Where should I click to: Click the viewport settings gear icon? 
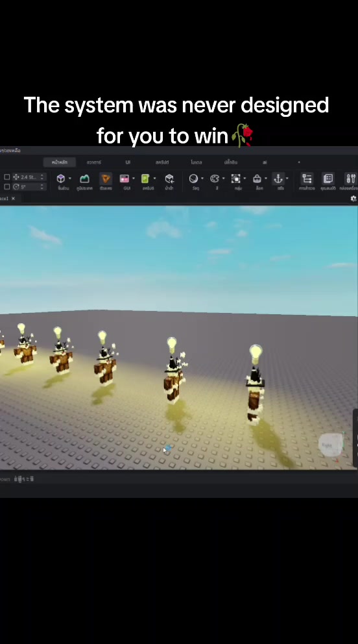(x=353, y=199)
